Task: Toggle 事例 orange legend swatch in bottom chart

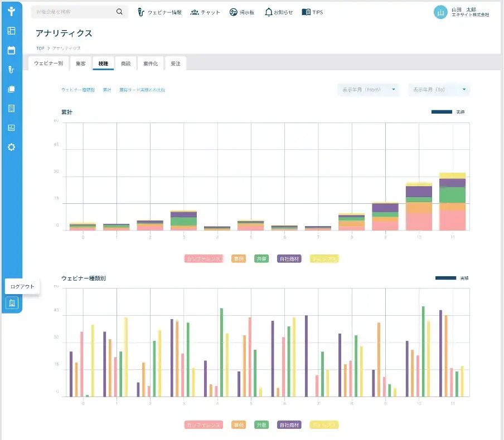Action: tap(239, 425)
